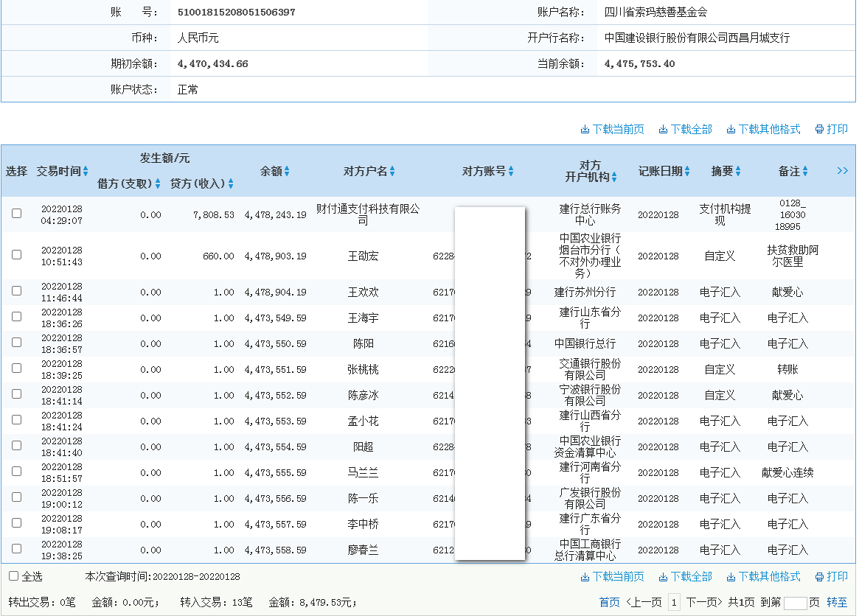Click transaction time 20220128 19:38:25
The width and height of the screenshot is (859, 616).
pyautogui.click(x=61, y=550)
